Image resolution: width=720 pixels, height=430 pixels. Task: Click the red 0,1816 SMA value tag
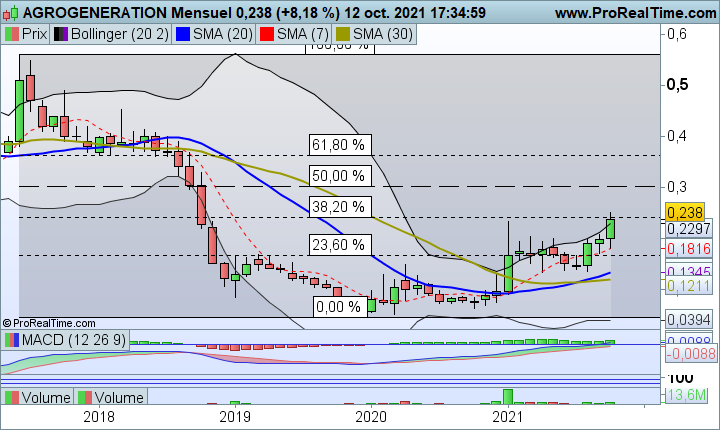coord(688,249)
